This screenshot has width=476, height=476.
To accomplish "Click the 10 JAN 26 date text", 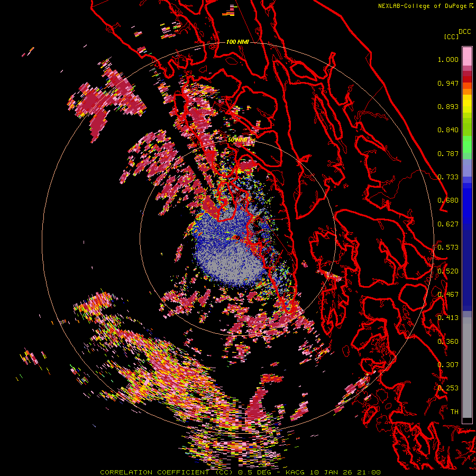I will pyautogui.click(x=331, y=472).
